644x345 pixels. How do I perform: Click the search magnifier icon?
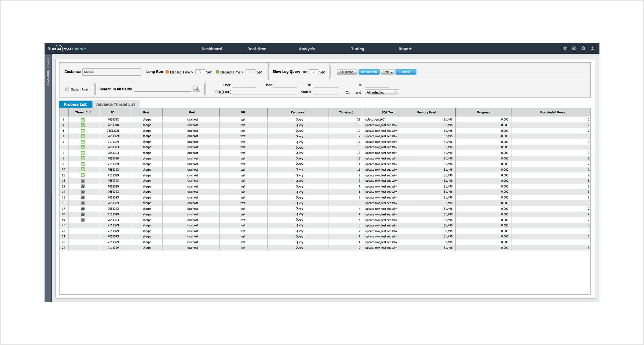tap(197, 89)
